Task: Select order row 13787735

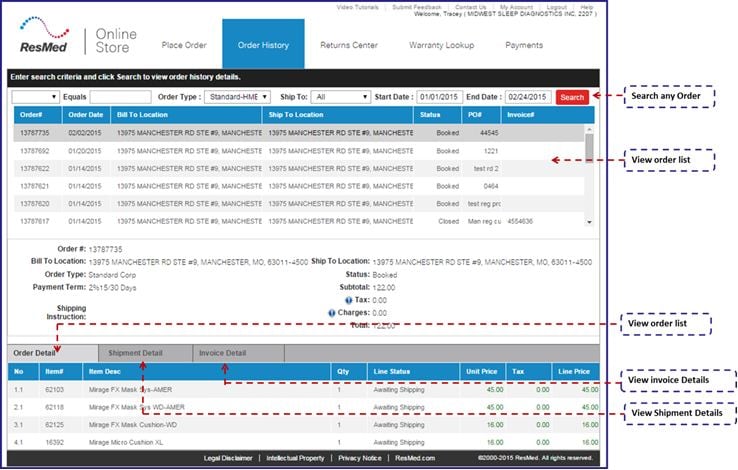Action: (299, 133)
